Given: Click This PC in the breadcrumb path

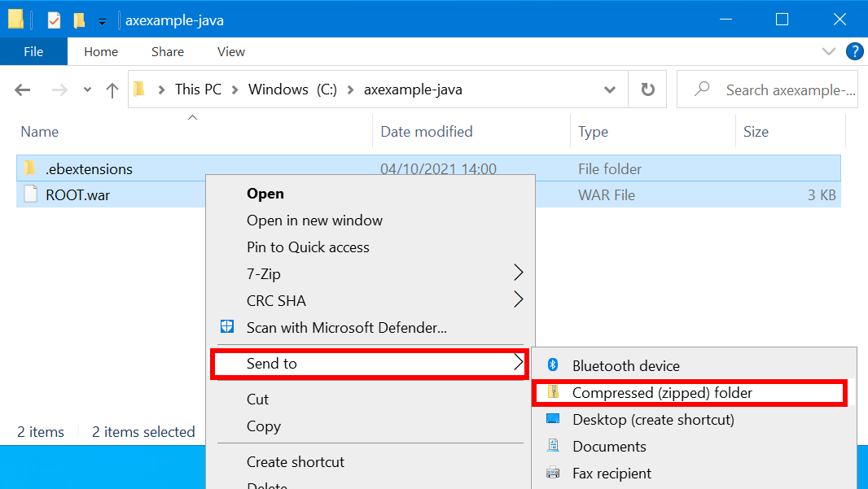Looking at the screenshot, I should tap(198, 89).
